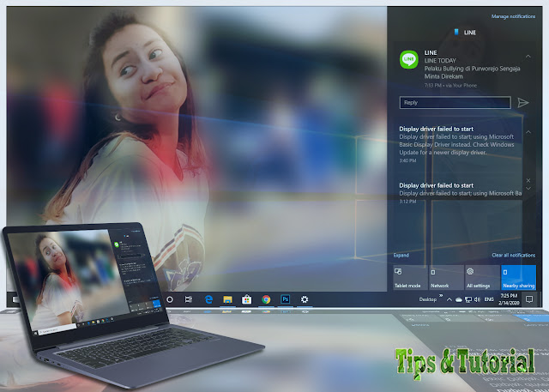Image resolution: width=549 pixels, height=392 pixels.
Task: Open Microsoft Store from taskbar
Action: pyautogui.click(x=246, y=299)
